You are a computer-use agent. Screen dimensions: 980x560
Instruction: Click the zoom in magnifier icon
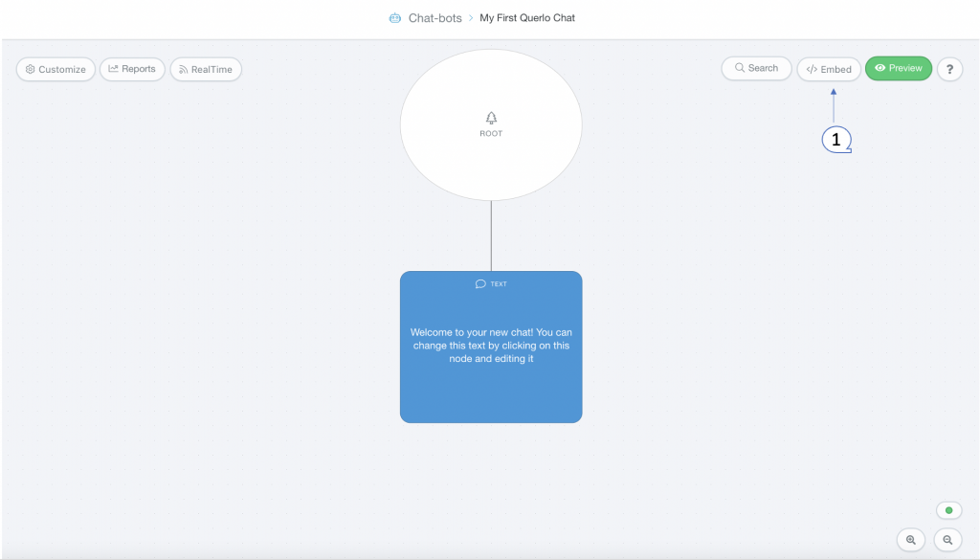pyautogui.click(x=911, y=540)
